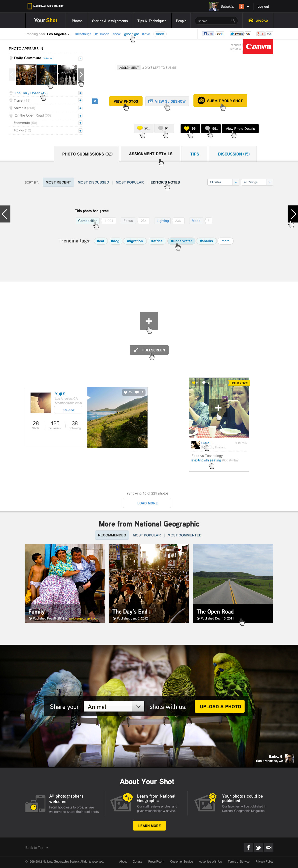Open the notifications badge showing 3
Image resolution: width=298 pixels, height=868 pixels.
pyautogui.click(x=242, y=6)
